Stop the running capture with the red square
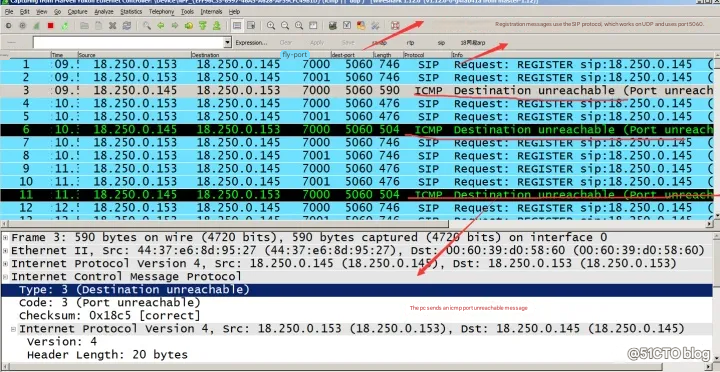The image size is (720, 372). coord(51,26)
